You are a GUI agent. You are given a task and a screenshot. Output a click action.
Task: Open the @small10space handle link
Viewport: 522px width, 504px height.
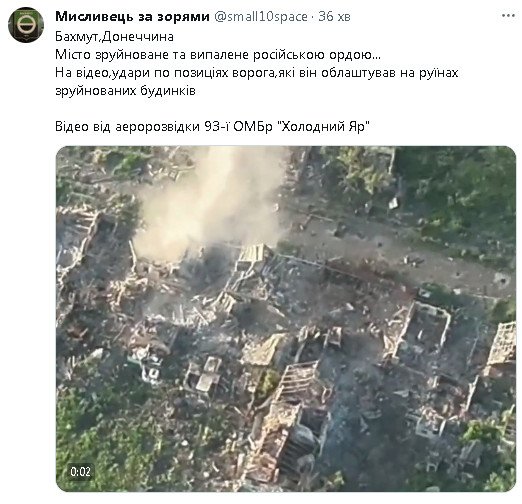(260, 16)
